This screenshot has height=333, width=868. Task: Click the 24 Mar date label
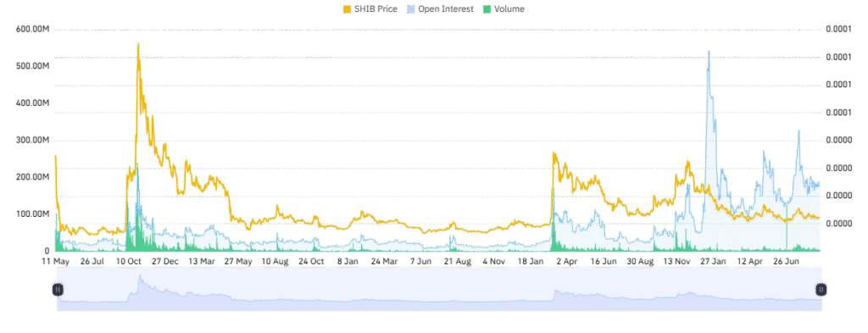pos(385,261)
